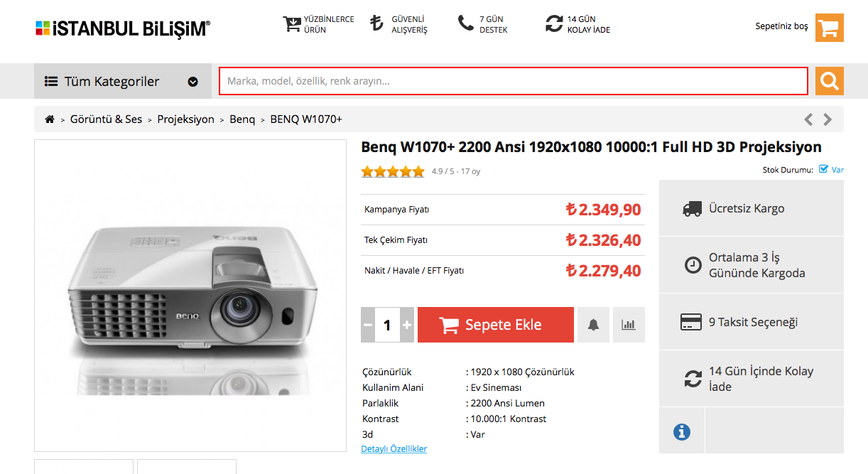Viewport: 868px width, 474px height.
Task: Go to next product arrow
Action: tap(828, 119)
